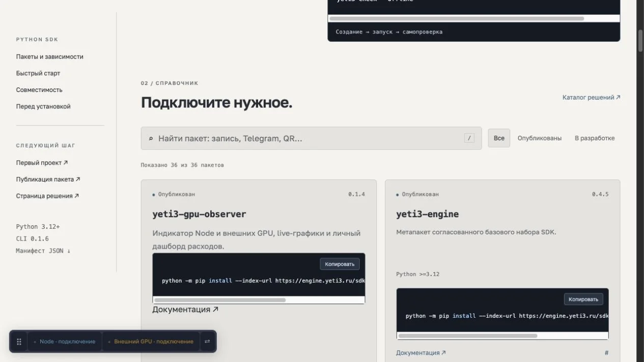Copy install command for yeti3-gpu-observer
The image size is (644, 362).
tap(340, 264)
